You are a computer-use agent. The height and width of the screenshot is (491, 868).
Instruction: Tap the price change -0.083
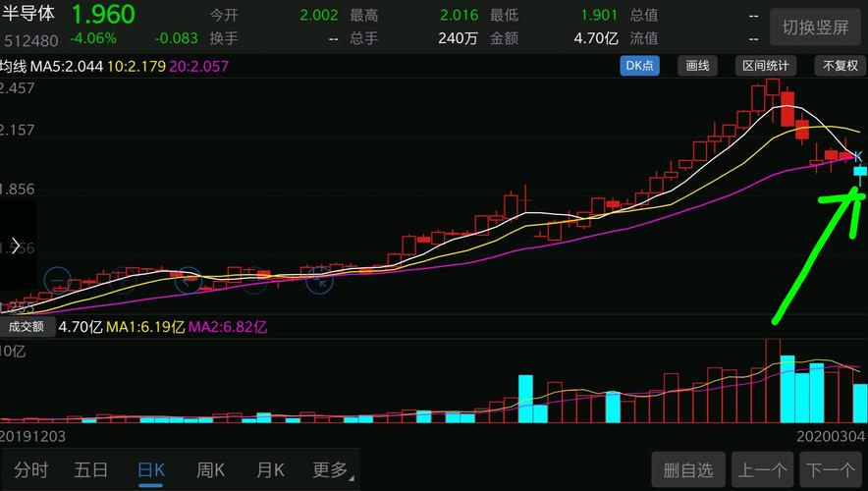tap(176, 38)
